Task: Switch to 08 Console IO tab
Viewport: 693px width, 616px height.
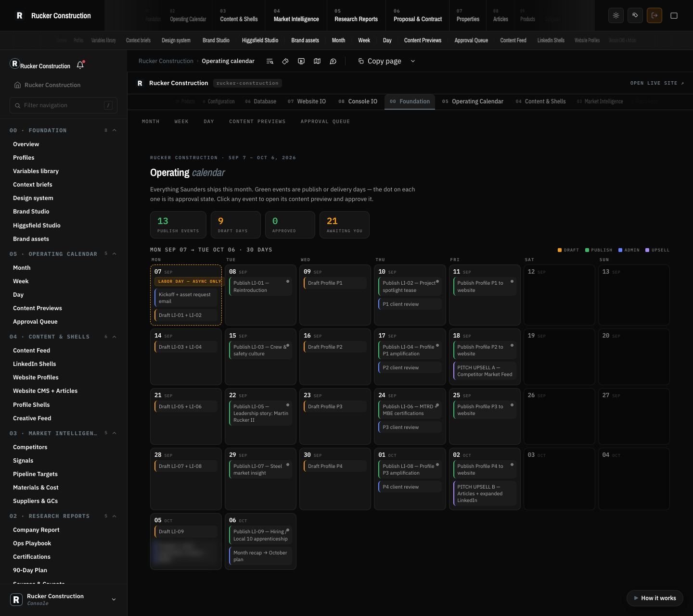Action: [358, 101]
